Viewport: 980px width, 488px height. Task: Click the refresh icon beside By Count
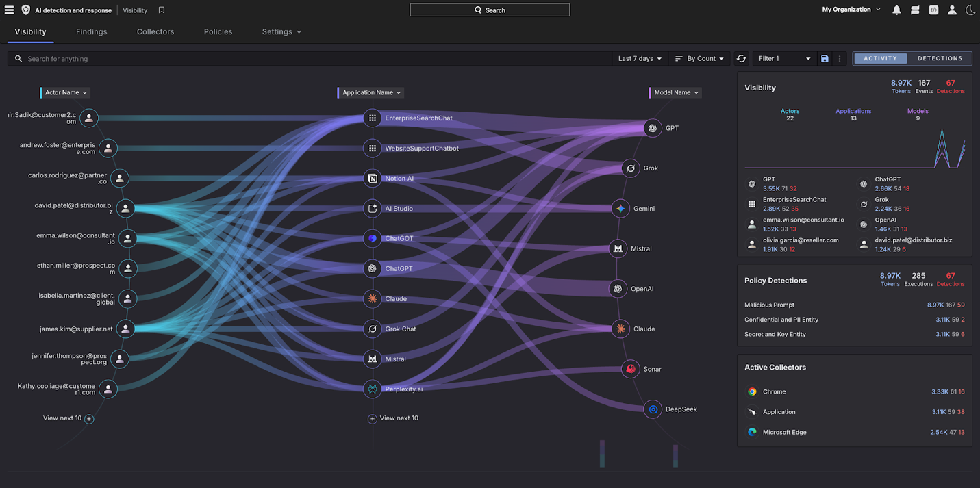tap(741, 59)
